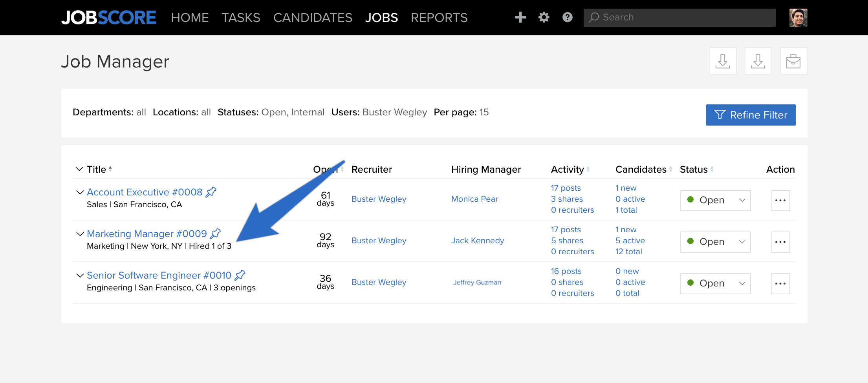Click the pin icon for Senior Software Engineer #0010
The height and width of the screenshot is (383, 868).
pos(240,275)
